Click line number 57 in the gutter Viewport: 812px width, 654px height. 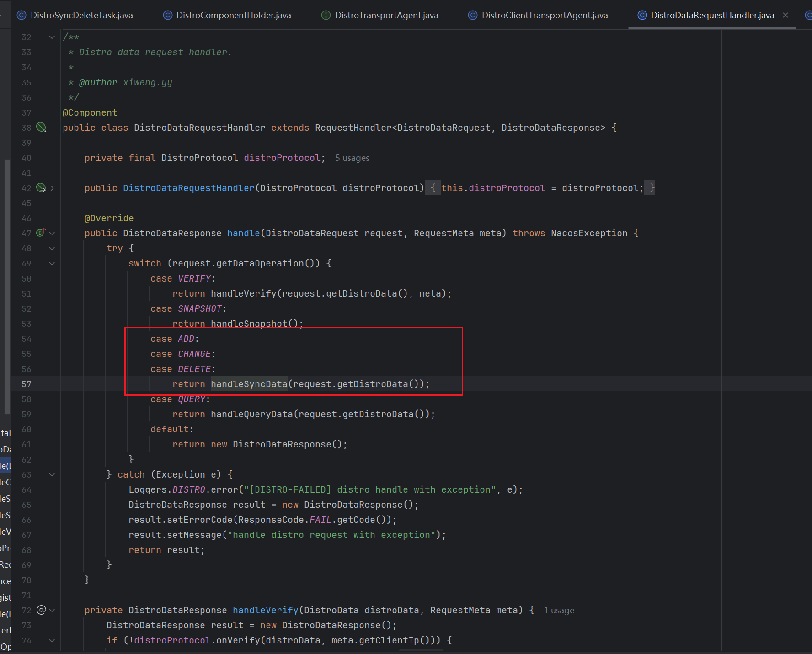pyautogui.click(x=27, y=384)
